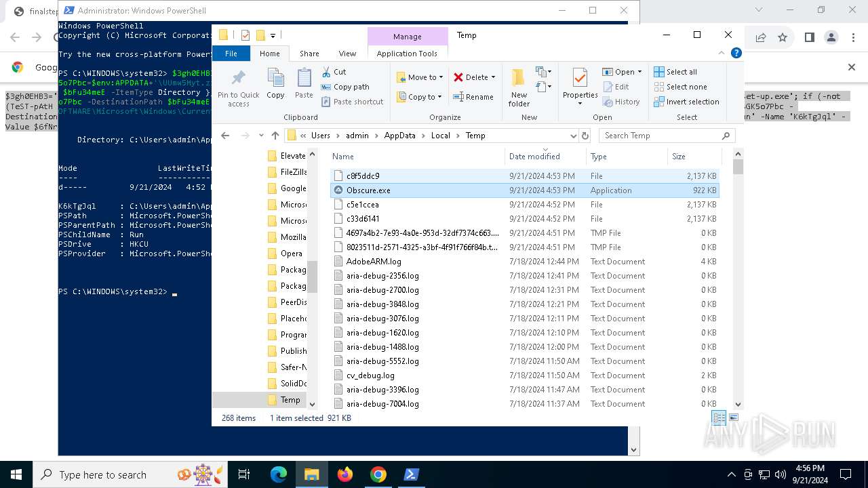This screenshot has width=868, height=488.
Task: Click Select all
Action: point(675,72)
